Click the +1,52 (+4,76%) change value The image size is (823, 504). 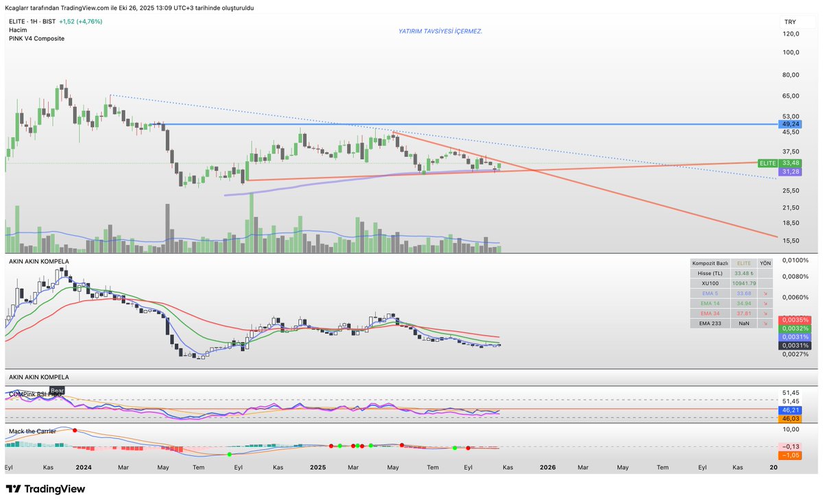tap(81, 21)
